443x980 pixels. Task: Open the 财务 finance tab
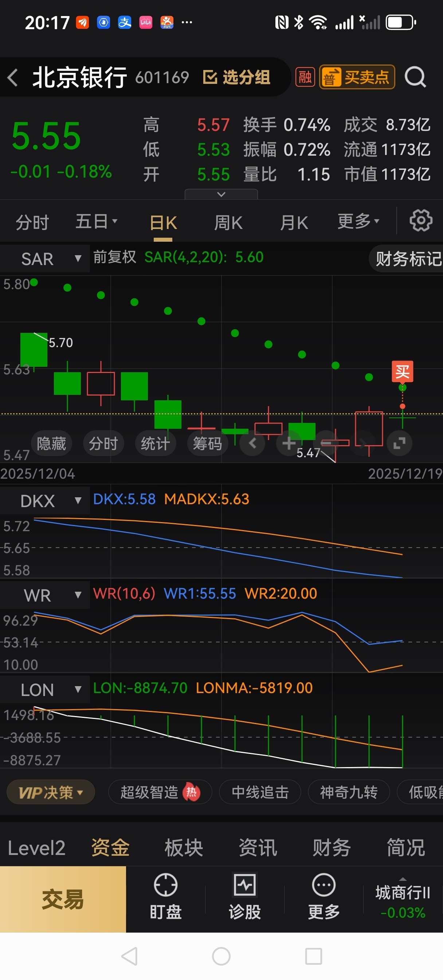coord(332,848)
